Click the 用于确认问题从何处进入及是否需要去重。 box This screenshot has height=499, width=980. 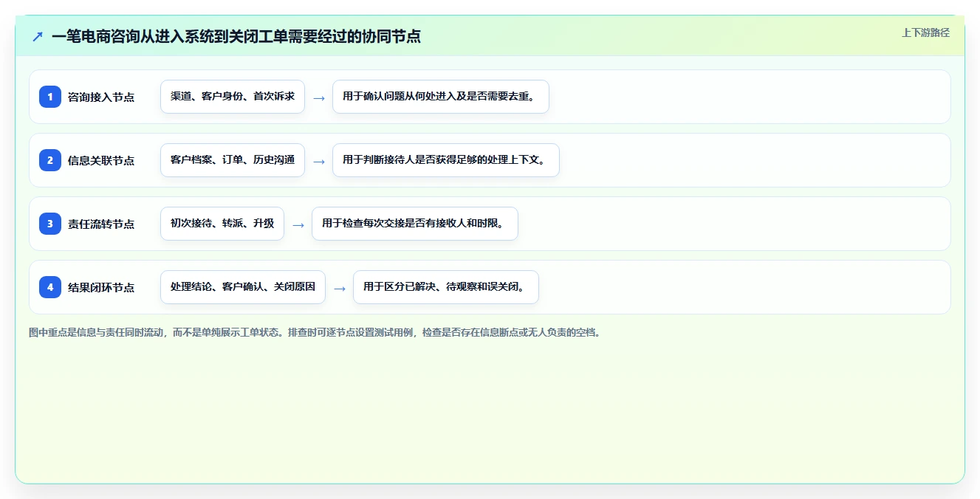click(x=441, y=97)
